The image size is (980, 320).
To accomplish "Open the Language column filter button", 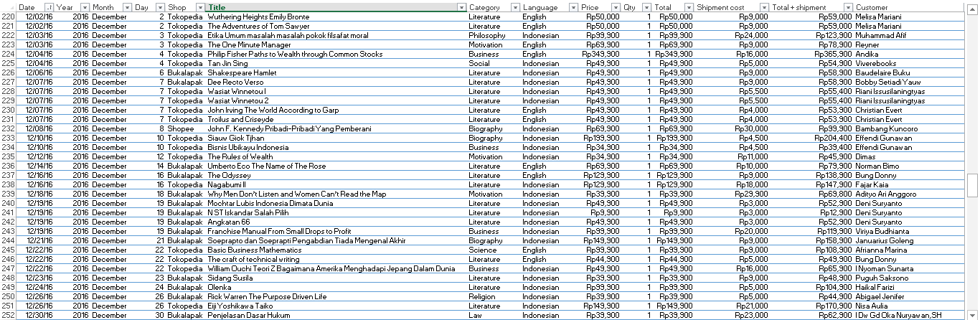I will click(573, 7).
